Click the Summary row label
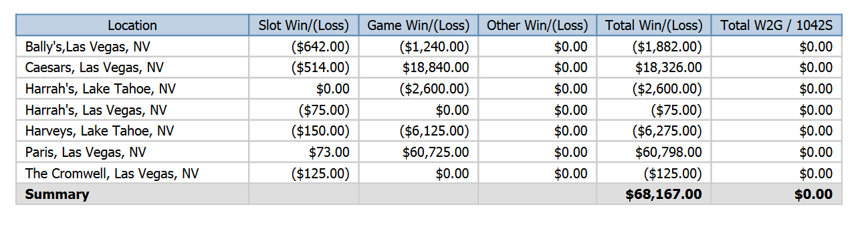The width and height of the screenshot is (868, 241). (x=57, y=194)
